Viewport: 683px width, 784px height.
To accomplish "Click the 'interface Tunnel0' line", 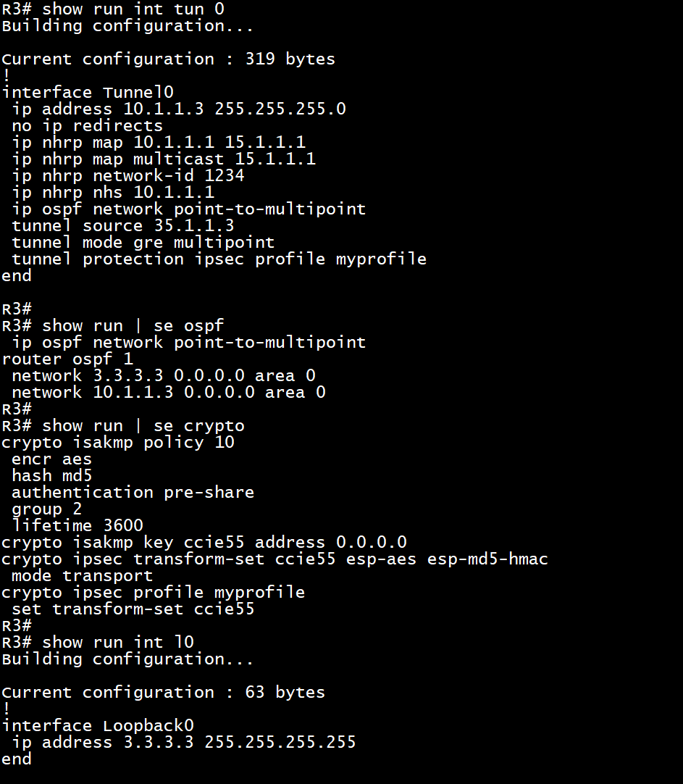I will click(x=88, y=92).
